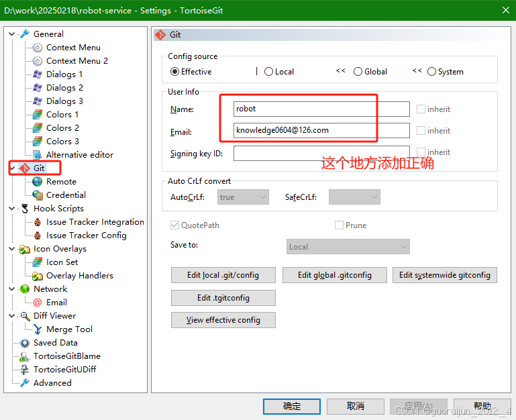516x420 pixels.
Task: Click the Merge Tool icon
Action: point(38,329)
